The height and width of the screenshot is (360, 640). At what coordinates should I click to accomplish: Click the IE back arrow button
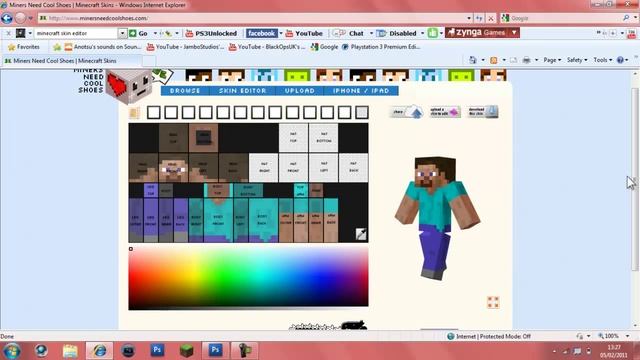(x=7, y=18)
